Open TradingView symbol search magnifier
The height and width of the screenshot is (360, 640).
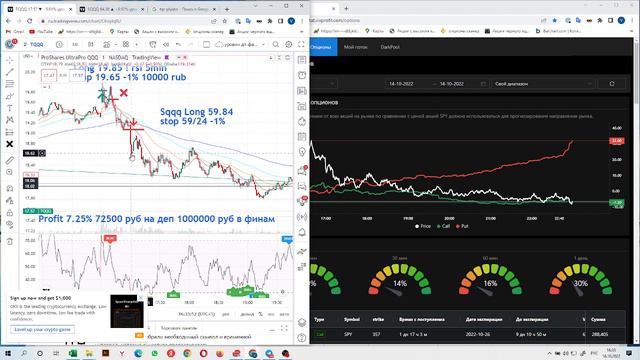tap(276, 44)
